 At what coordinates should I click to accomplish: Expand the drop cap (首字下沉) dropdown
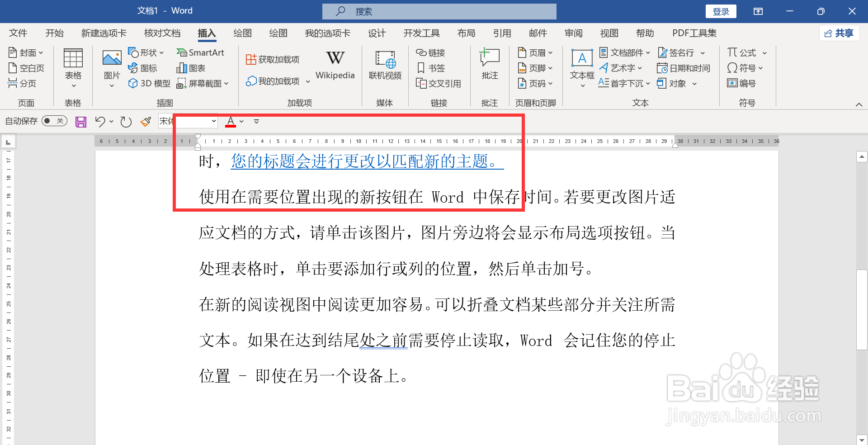point(648,83)
